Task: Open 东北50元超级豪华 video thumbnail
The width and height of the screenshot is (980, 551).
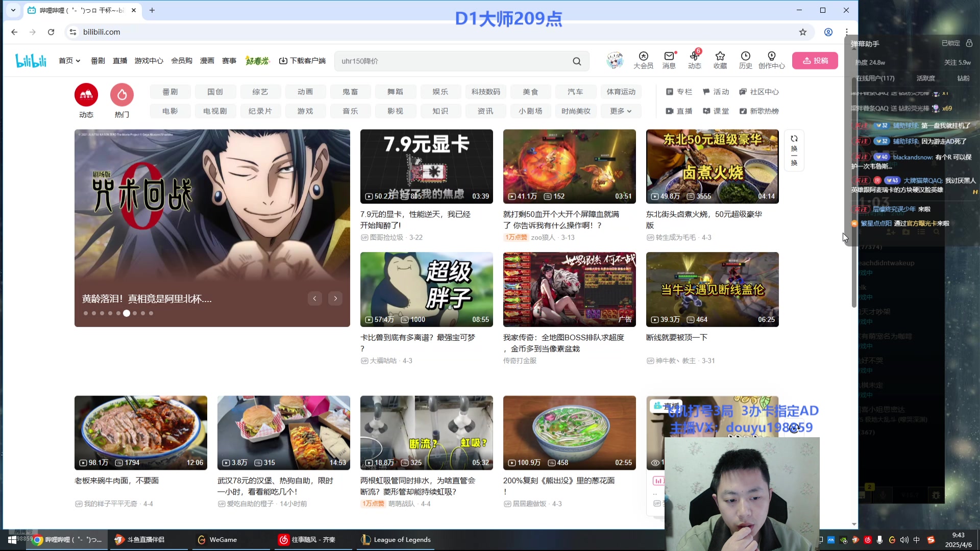Action: click(713, 166)
